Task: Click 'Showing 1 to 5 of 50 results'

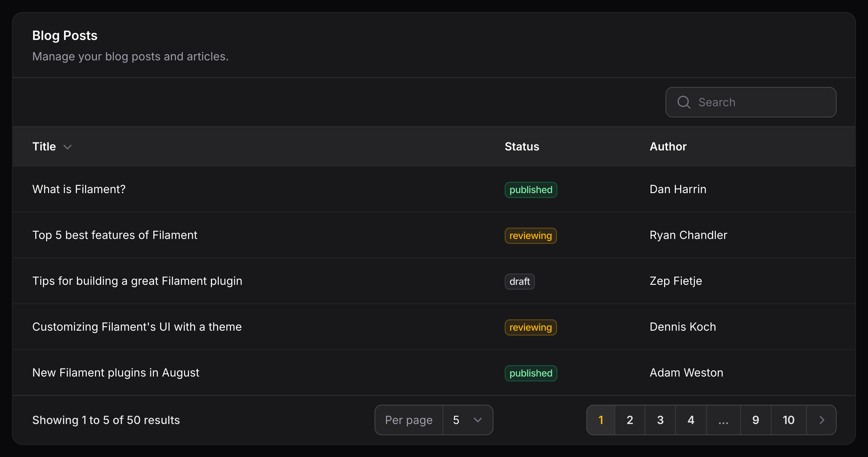Action: [x=106, y=420]
